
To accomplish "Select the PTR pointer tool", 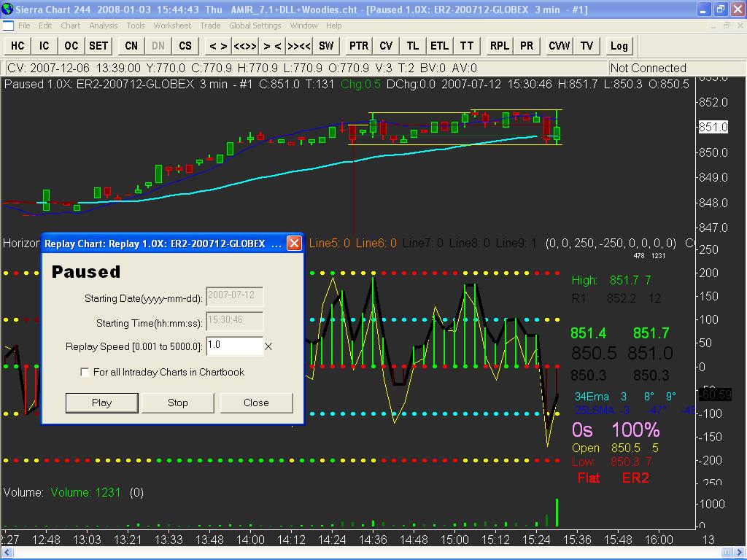I will [359, 46].
